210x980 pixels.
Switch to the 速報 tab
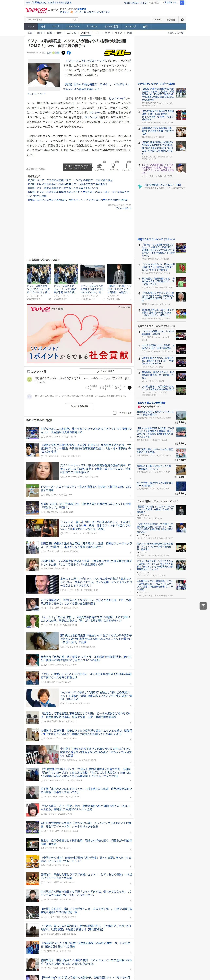point(43,27)
